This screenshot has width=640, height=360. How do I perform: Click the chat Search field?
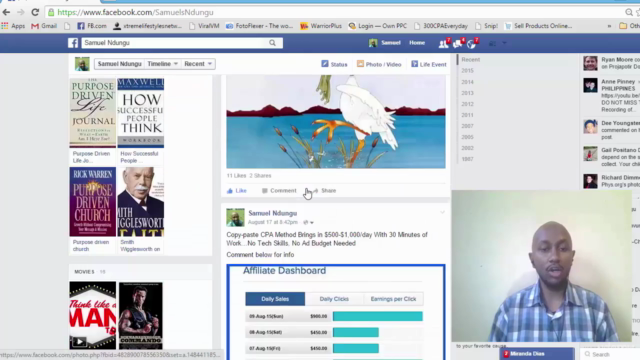610,354
